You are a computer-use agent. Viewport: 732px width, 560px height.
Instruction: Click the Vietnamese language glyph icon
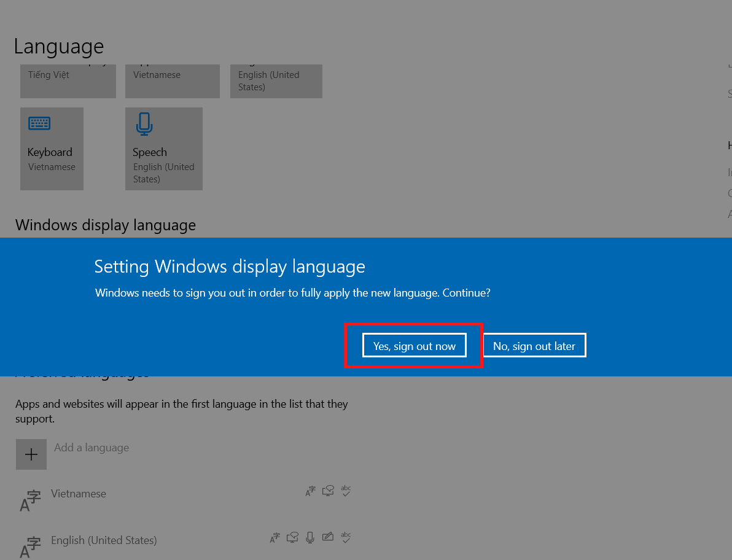tap(30, 500)
